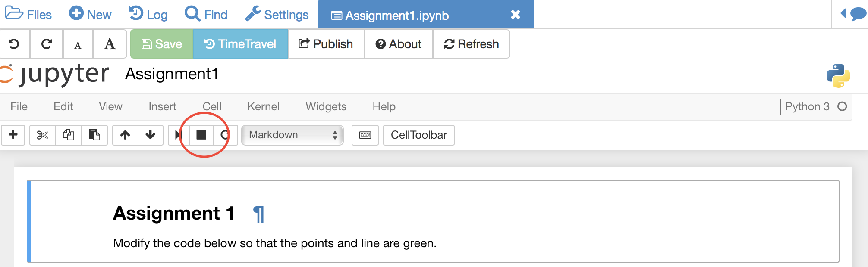Open the Kernel menu

coord(263,106)
